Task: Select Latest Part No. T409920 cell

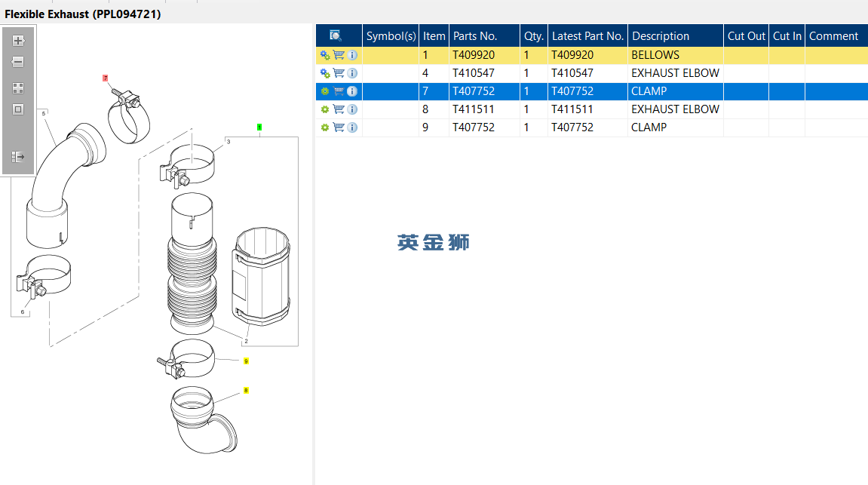Action: tap(587, 55)
